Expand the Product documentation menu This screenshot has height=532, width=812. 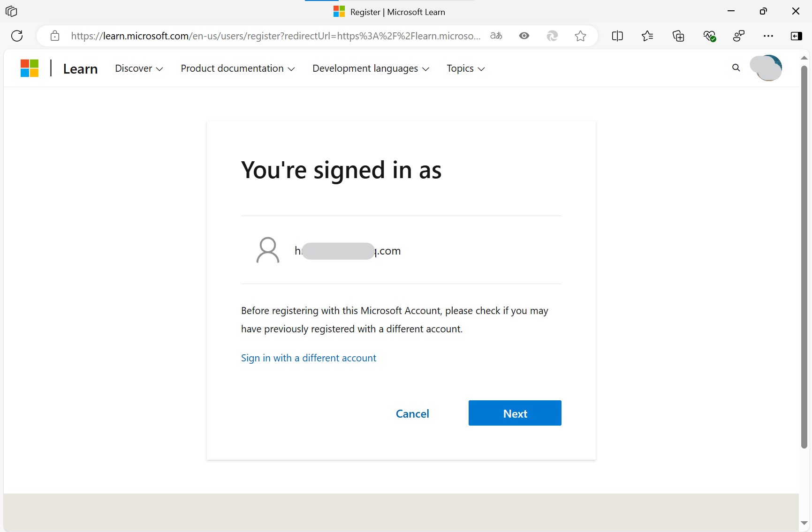click(x=238, y=68)
